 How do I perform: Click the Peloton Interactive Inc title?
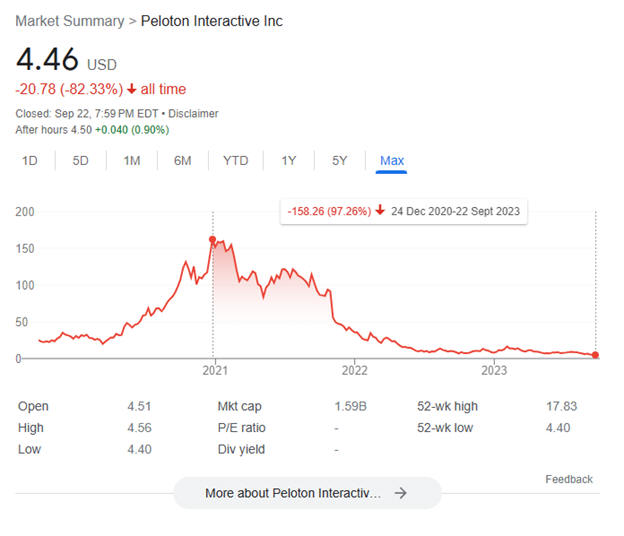click(211, 21)
